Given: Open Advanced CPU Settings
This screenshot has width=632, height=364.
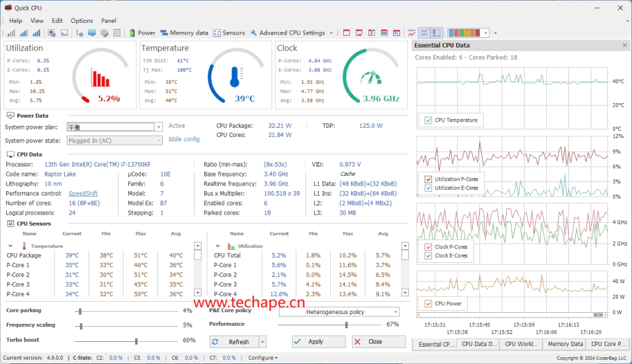Looking at the screenshot, I should tap(288, 33).
